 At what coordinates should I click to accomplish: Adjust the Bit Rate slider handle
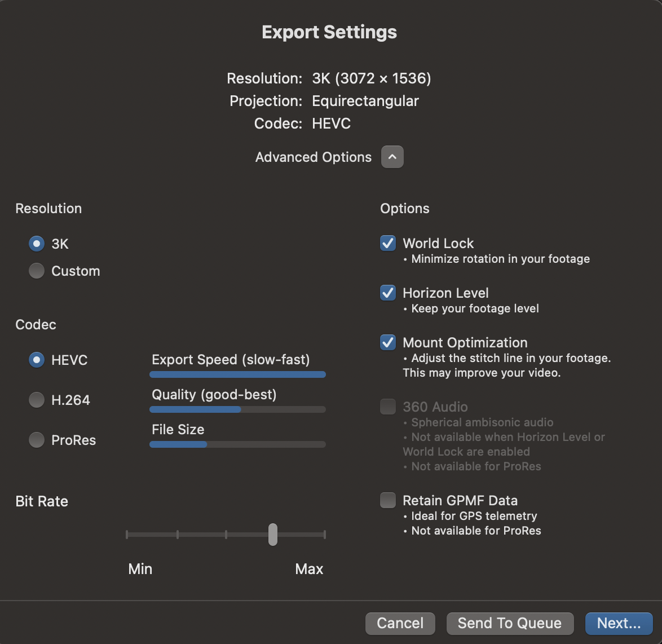(273, 533)
